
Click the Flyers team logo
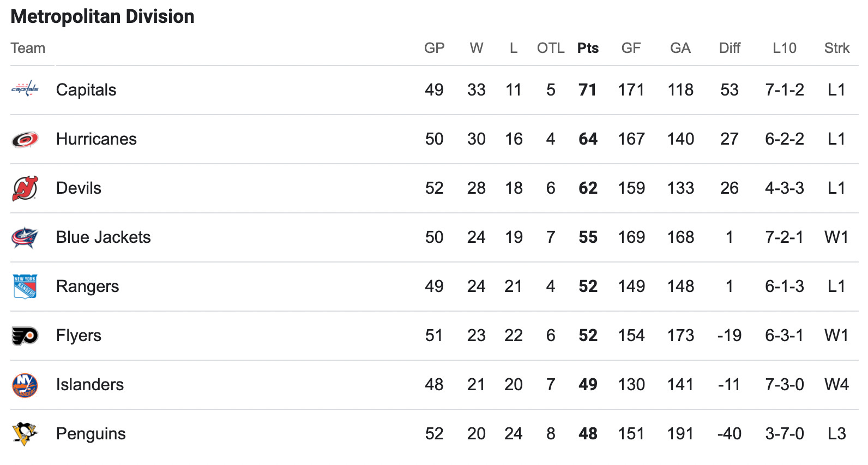coord(25,336)
